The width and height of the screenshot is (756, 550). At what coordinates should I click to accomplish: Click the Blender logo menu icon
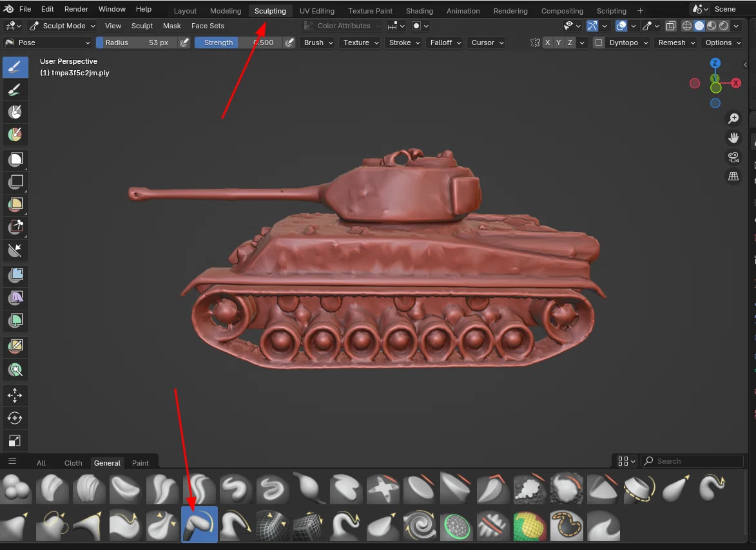click(8, 9)
